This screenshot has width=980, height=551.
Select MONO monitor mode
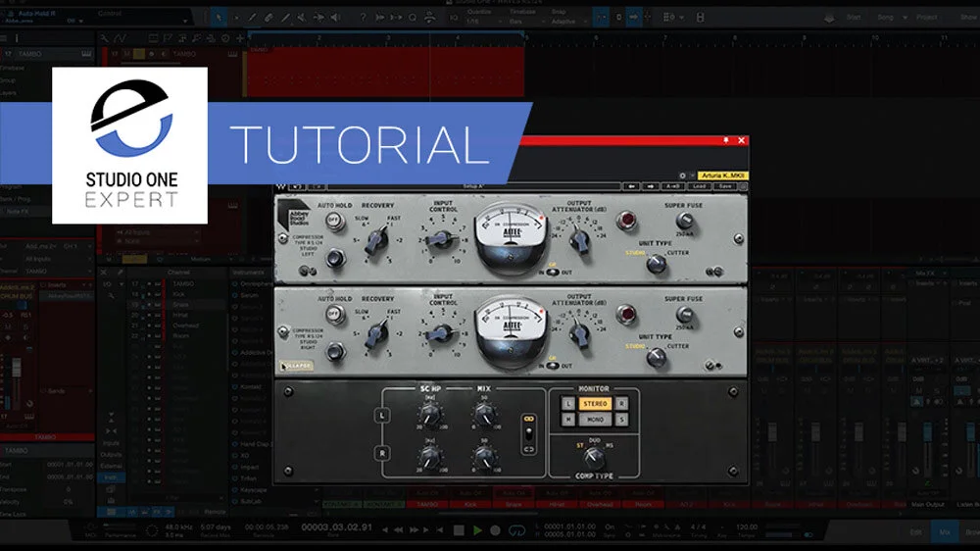(x=595, y=420)
